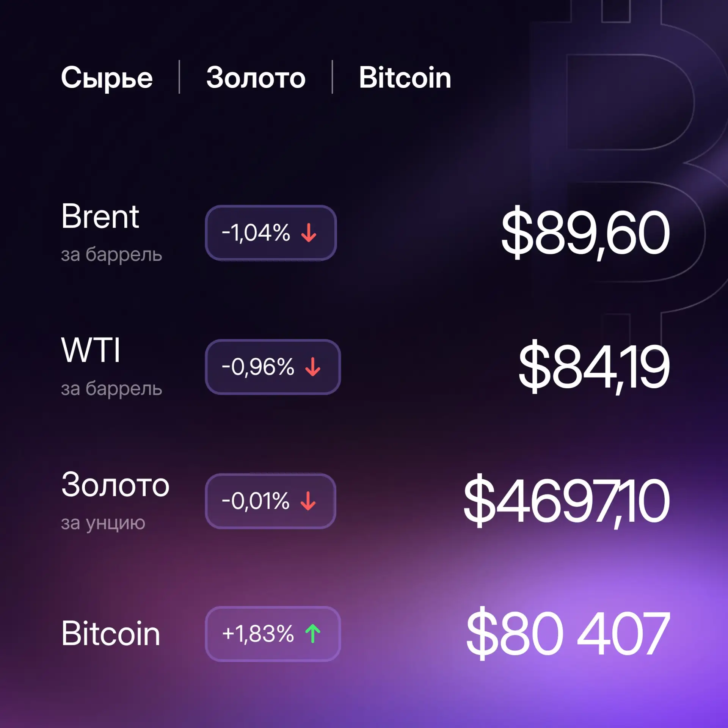Screen dimensions: 728x728
Task: Select the Сырье tab heading
Action: pyautogui.click(x=107, y=78)
